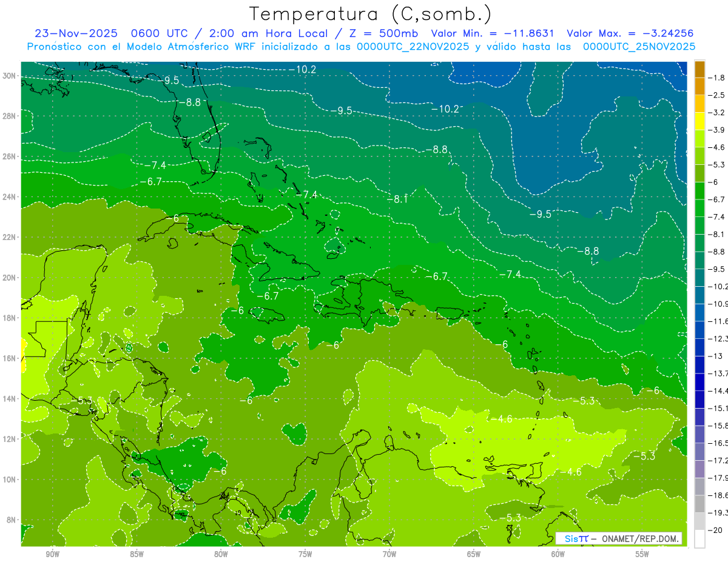This screenshot has height=562, width=728.
Task: Click the '-1.8' color bar label
Action: coord(716,78)
